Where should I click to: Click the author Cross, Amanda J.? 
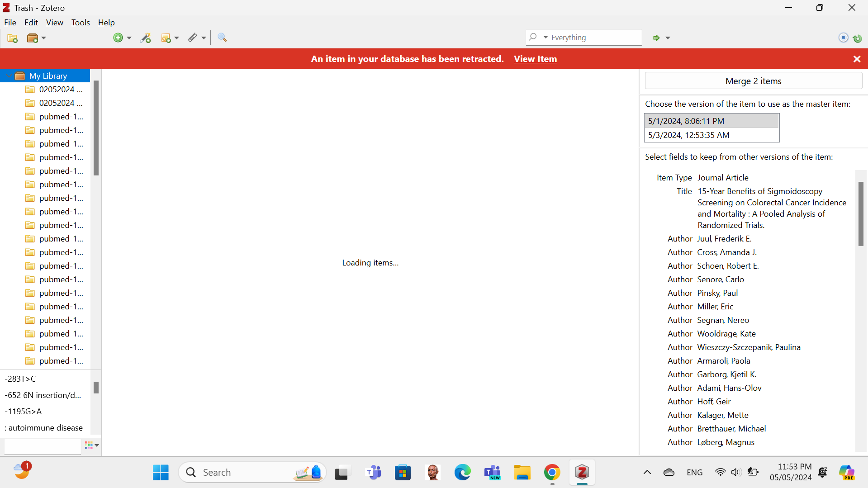pos(727,252)
